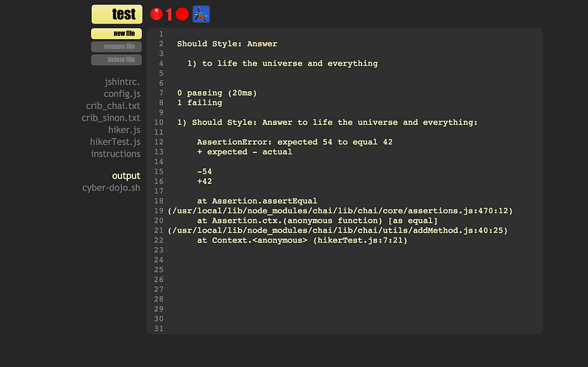Viewport: 588px width, 367px height.
Task: Click the red traffic-light test result icon
Action: [x=156, y=14]
